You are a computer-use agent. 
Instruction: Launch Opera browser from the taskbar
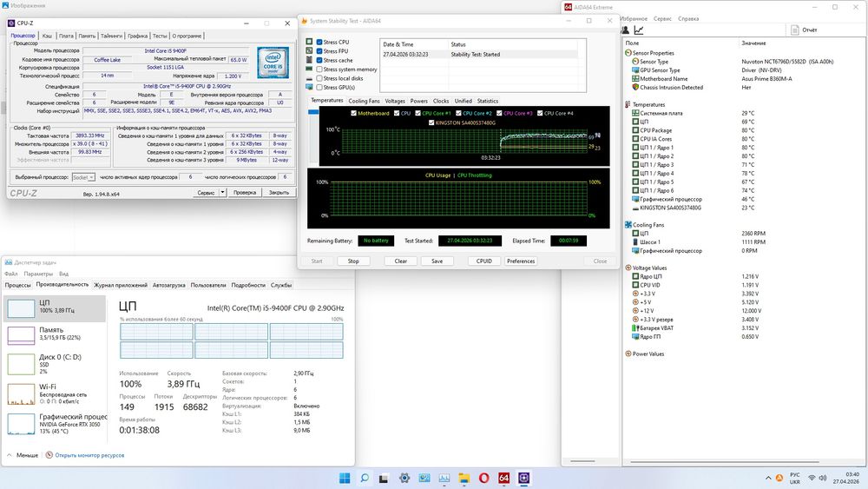(483, 478)
